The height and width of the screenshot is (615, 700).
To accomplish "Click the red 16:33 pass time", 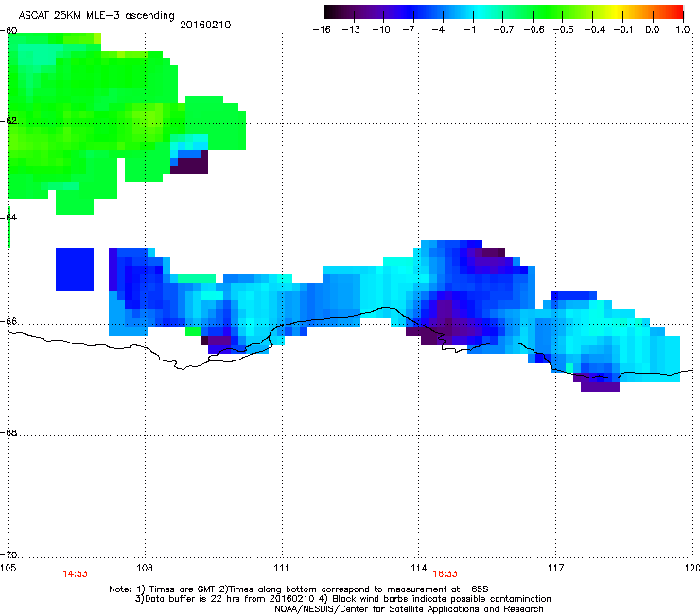I will (446, 574).
